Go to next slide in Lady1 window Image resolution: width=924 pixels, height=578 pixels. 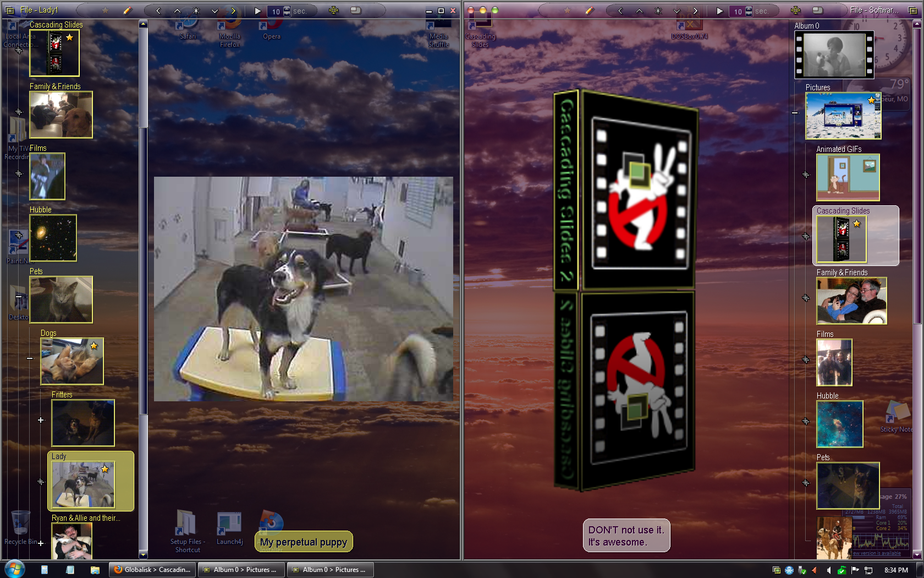[233, 10]
